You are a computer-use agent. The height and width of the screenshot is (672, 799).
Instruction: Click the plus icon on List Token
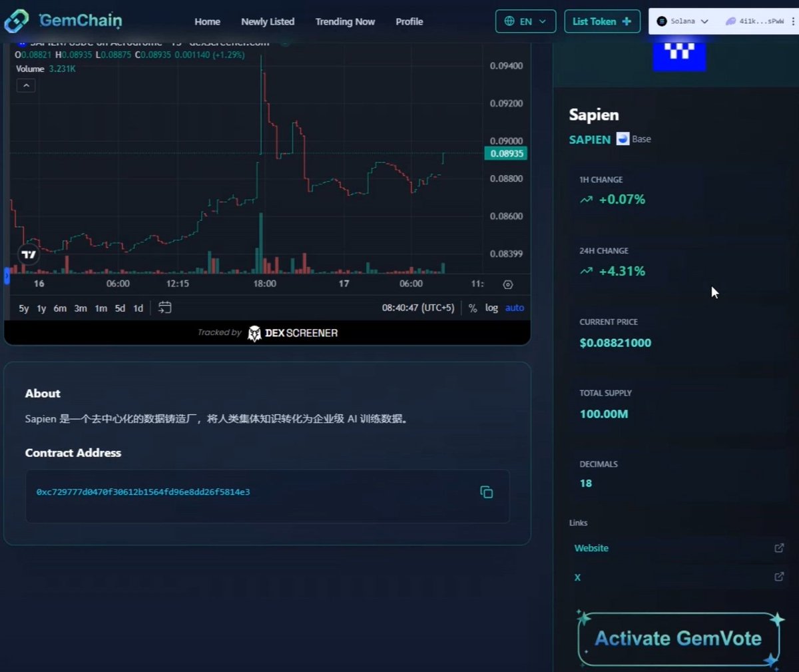click(x=627, y=21)
